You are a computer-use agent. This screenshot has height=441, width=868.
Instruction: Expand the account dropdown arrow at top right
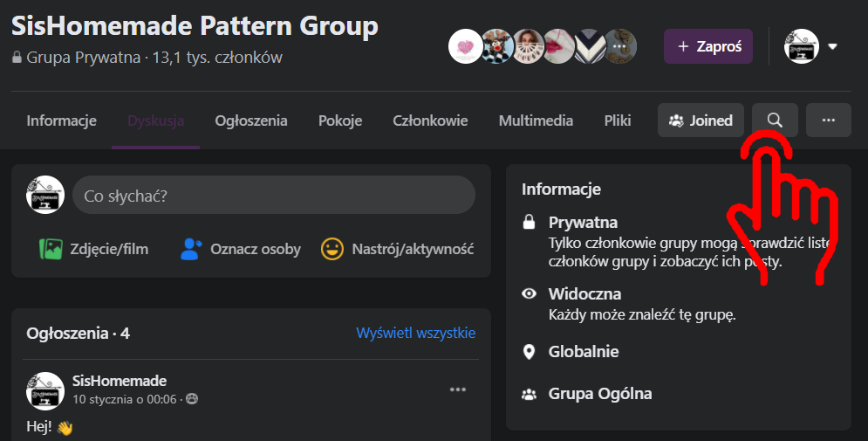[833, 46]
